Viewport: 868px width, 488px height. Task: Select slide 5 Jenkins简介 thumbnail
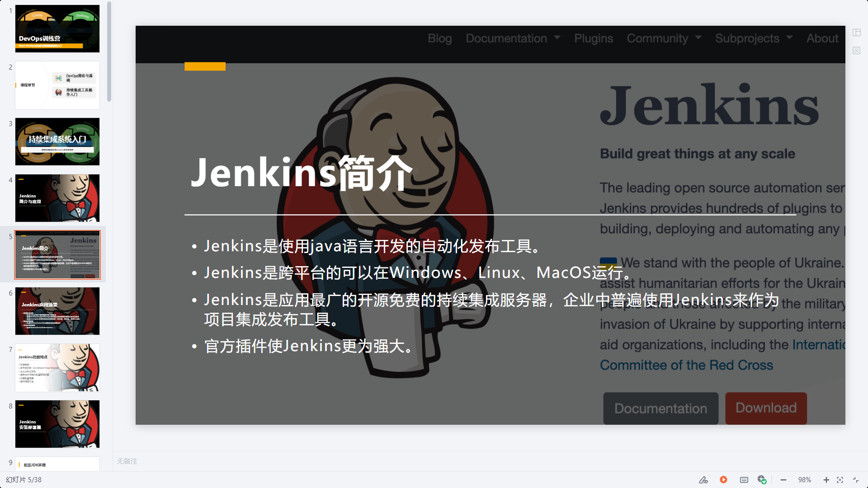pos(57,255)
